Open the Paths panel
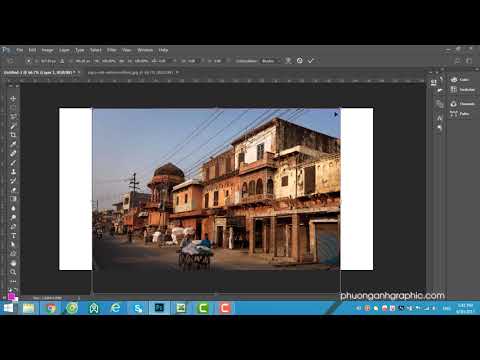This screenshot has width=480, height=360. [460, 114]
